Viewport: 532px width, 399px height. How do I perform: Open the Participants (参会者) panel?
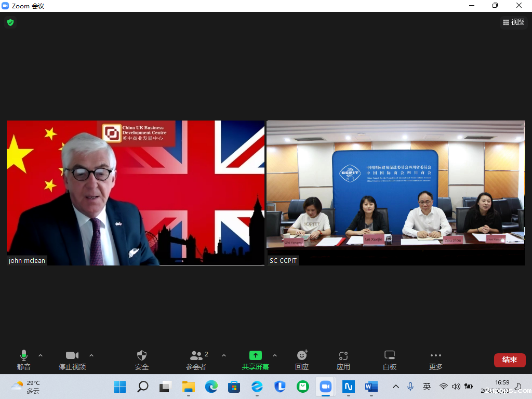click(x=196, y=360)
